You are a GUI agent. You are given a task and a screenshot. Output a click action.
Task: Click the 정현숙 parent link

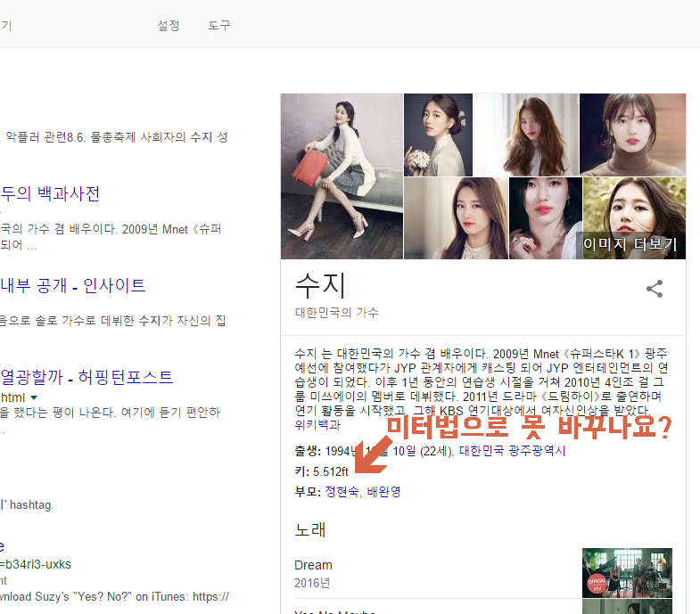tap(342, 491)
